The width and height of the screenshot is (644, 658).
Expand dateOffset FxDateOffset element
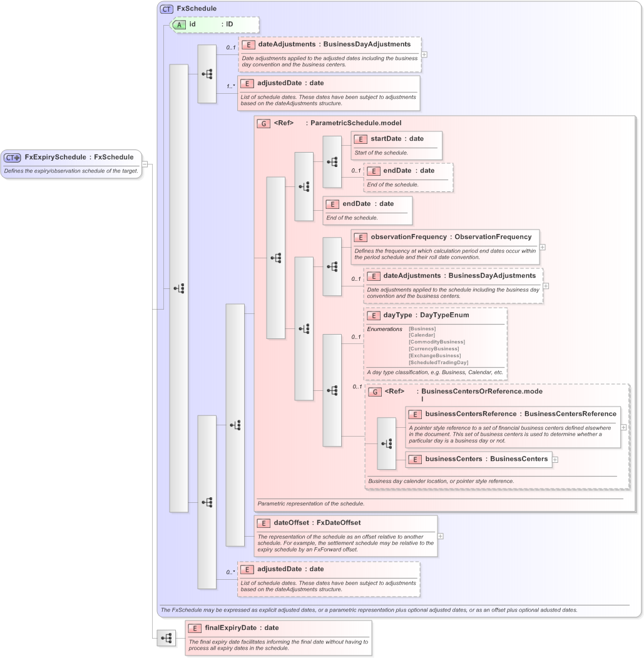[441, 536]
